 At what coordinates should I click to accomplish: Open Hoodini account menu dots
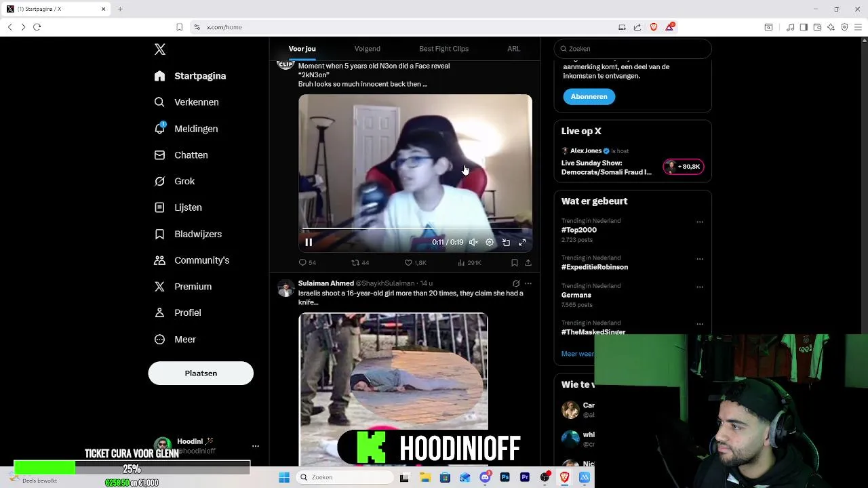[x=256, y=446]
